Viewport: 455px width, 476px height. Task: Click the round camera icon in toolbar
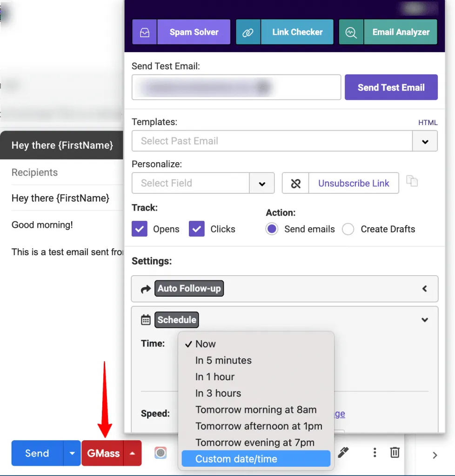[x=161, y=453]
